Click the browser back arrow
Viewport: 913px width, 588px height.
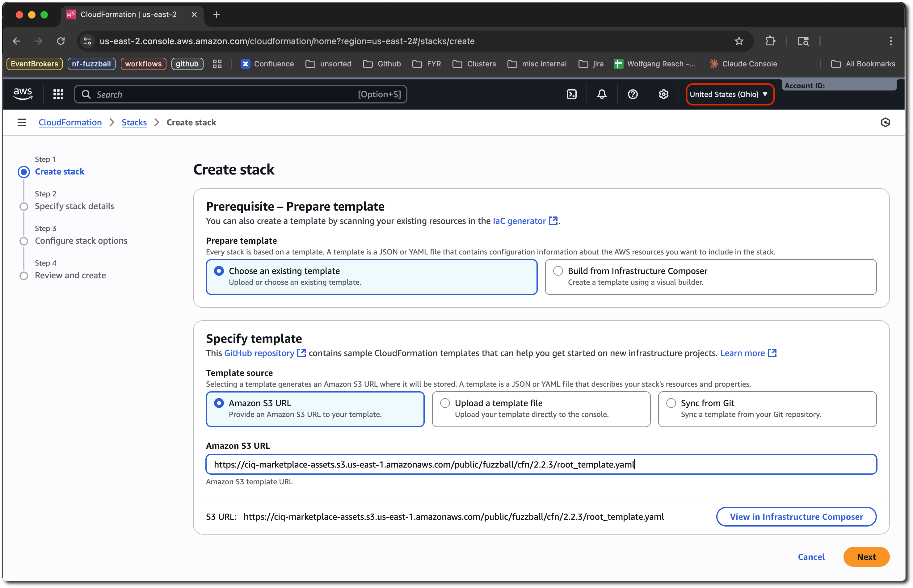tap(16, 41)
